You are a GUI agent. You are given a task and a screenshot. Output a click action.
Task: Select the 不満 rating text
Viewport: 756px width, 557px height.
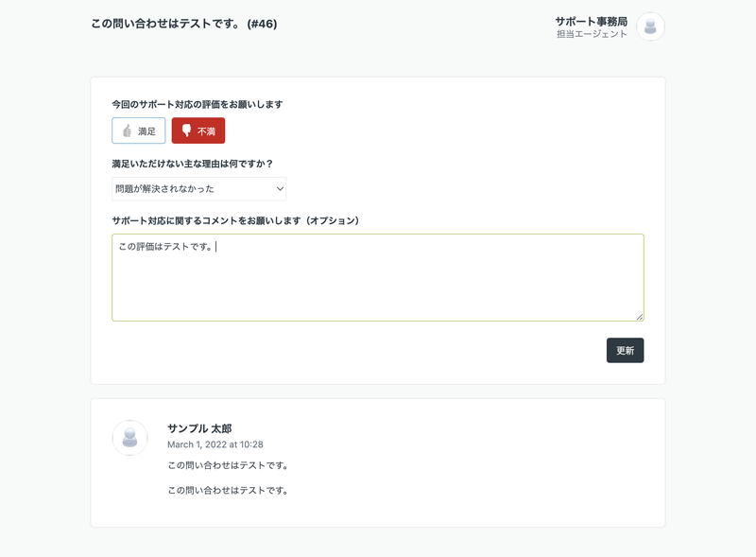tap(206, 131)
